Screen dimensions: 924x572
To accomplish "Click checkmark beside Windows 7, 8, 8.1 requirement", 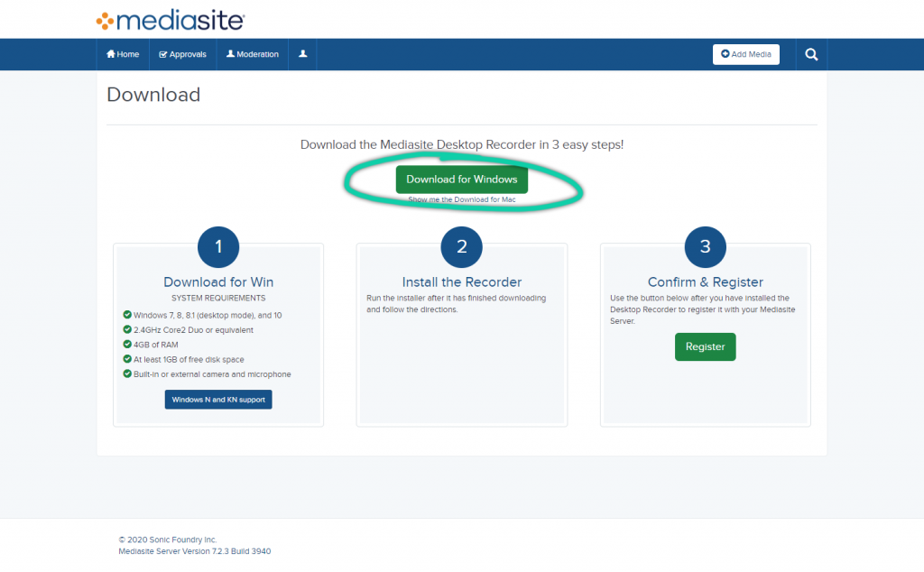I will pyautogui.click(x=127, y=315).
